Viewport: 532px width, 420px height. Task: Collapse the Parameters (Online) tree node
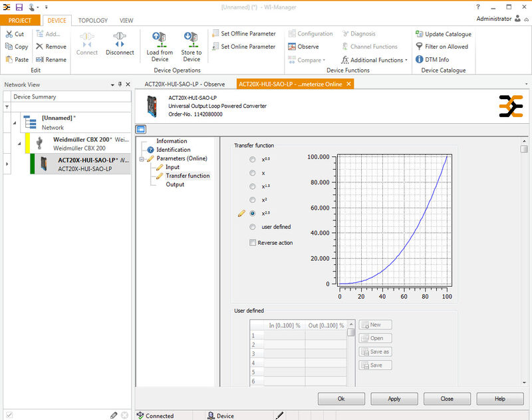click(x=142, y=159)
